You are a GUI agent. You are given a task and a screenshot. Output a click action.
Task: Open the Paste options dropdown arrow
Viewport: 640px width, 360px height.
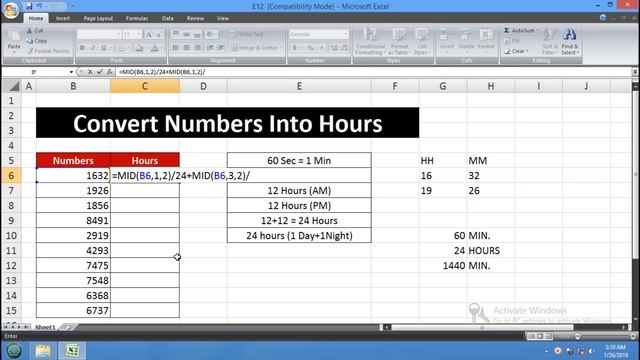[14, 52]
